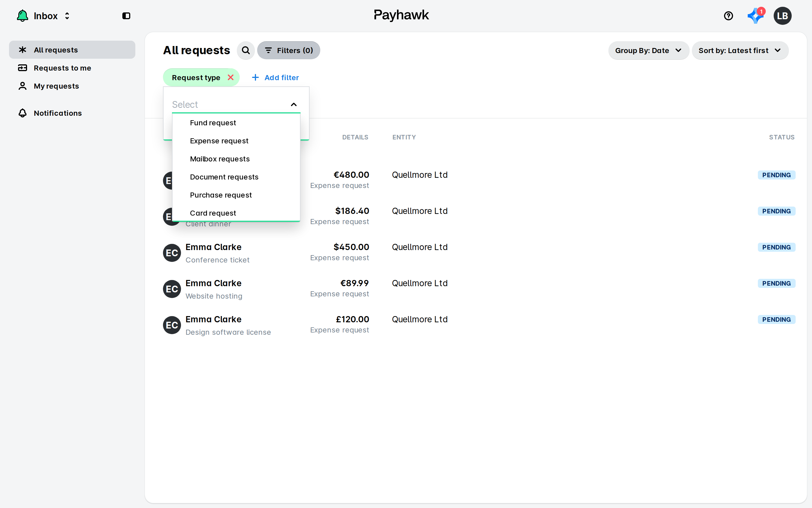Click the Filters (0) button
This screenshot has height=508, width=812.
pos(288,51)
